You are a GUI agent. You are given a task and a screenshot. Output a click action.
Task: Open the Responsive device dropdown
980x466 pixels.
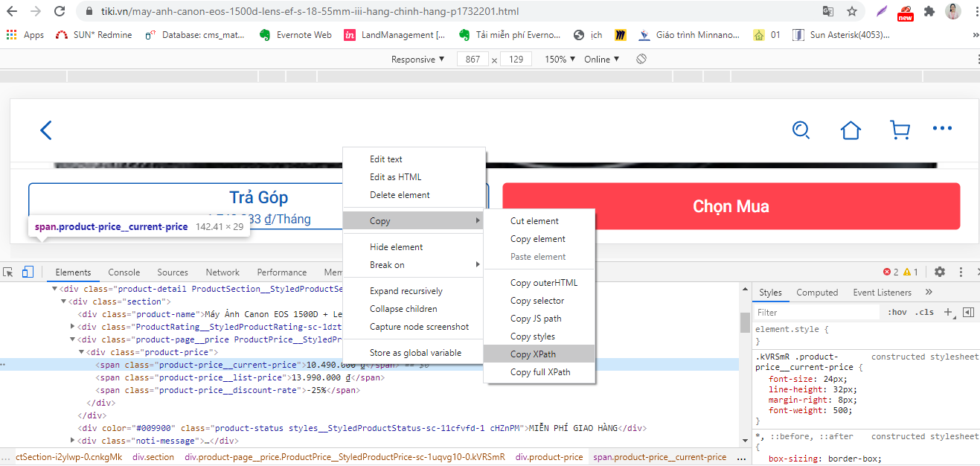point(418,60)
